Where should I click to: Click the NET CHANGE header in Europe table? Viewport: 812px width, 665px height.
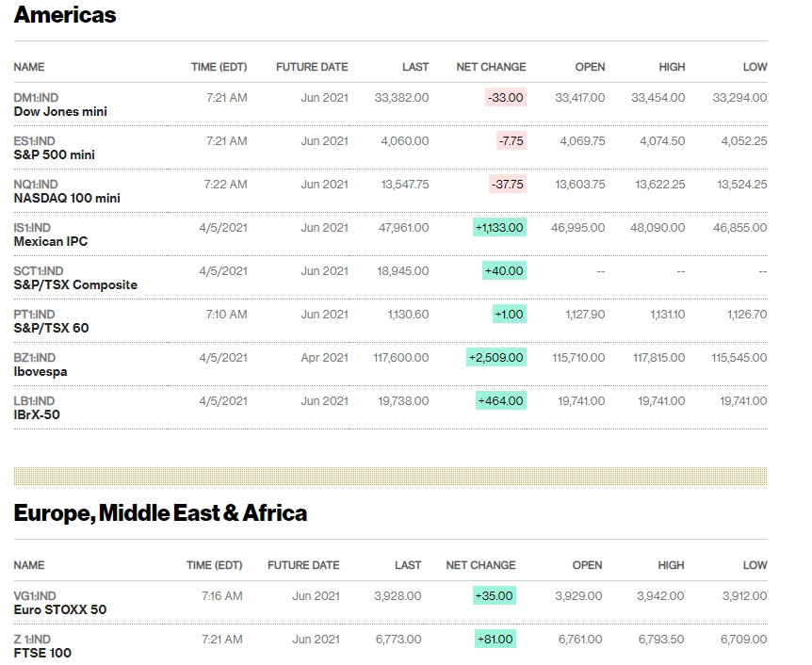point(480,565)
